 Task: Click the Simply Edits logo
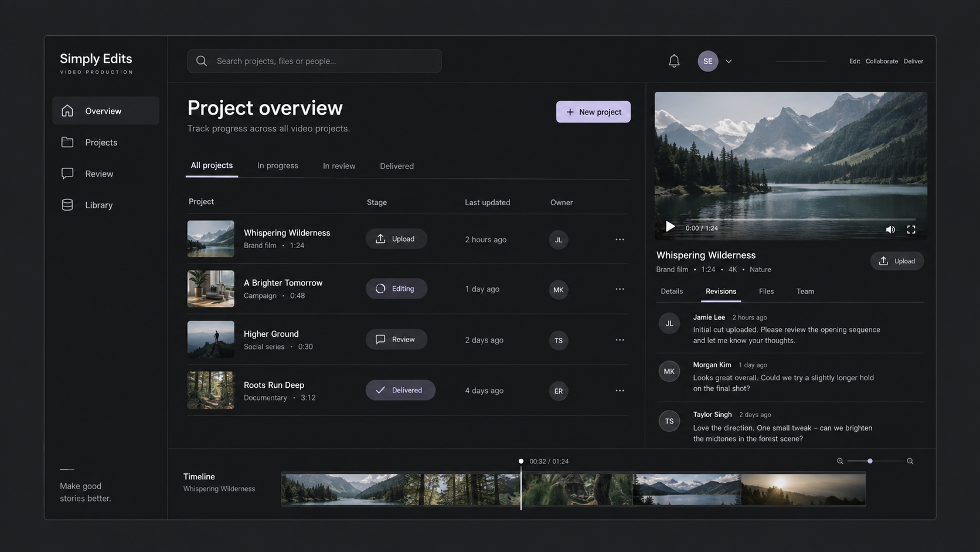pyautogui.click(x=96, y=63)
